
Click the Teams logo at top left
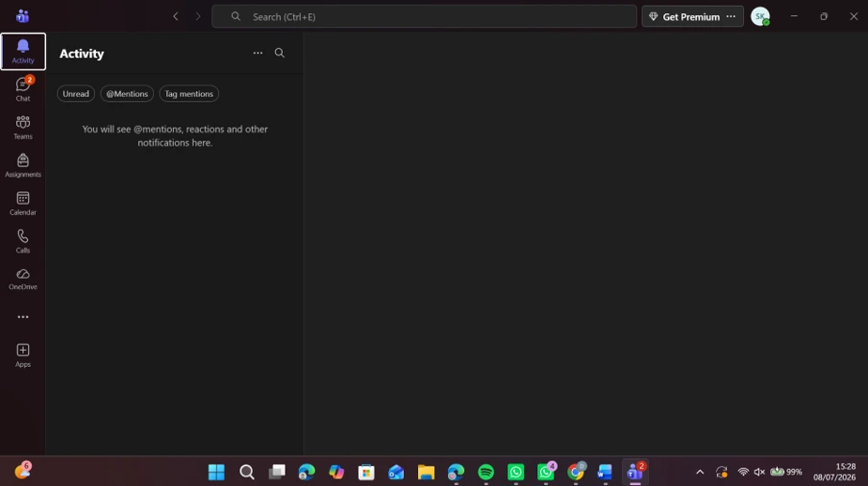click(23, 16)
